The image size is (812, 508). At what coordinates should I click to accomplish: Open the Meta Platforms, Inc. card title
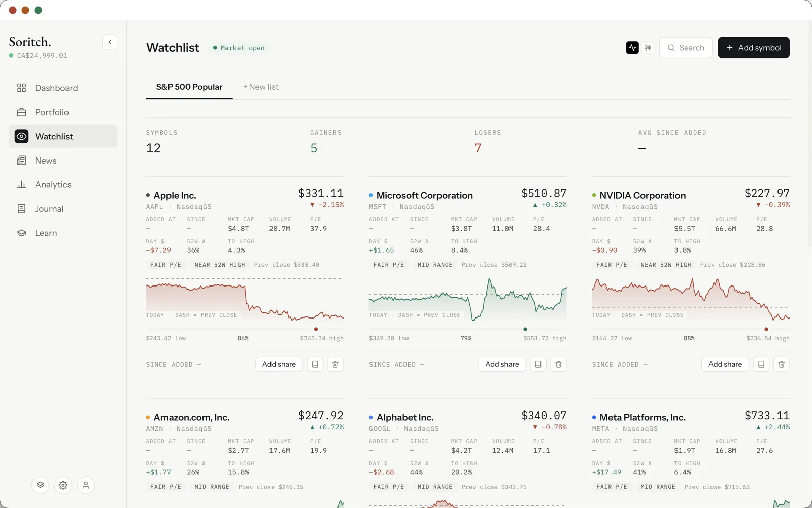[642, 417]
